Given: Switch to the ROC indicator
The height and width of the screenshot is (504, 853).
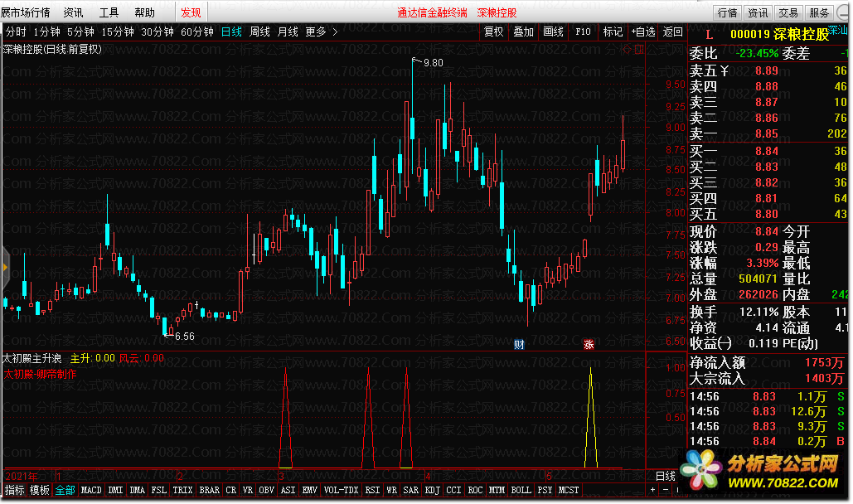Looking at the screenshot, I should (476, 490).
